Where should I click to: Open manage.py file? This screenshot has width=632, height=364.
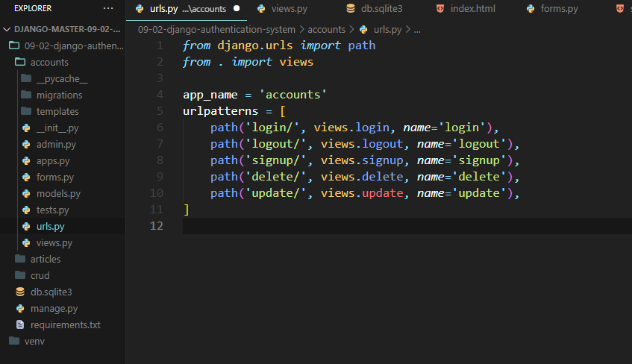click(63, 308)
